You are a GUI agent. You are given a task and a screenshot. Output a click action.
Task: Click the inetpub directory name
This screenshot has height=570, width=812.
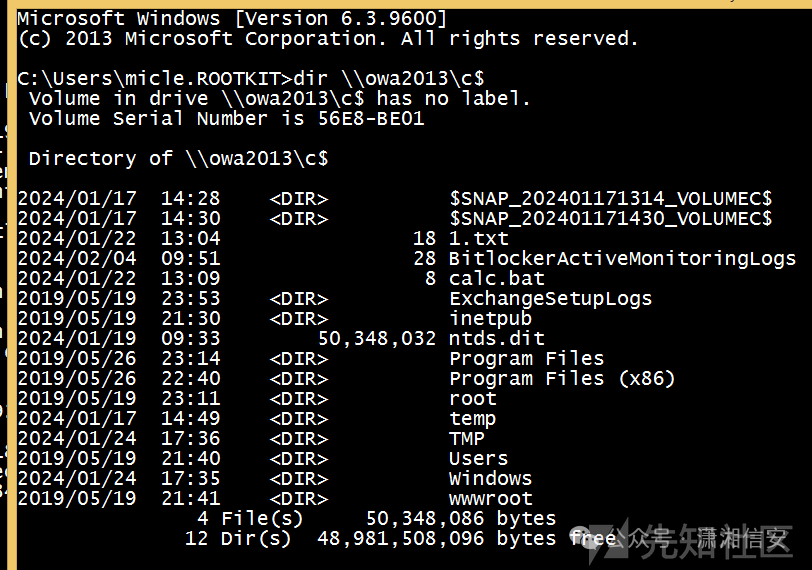490,319
